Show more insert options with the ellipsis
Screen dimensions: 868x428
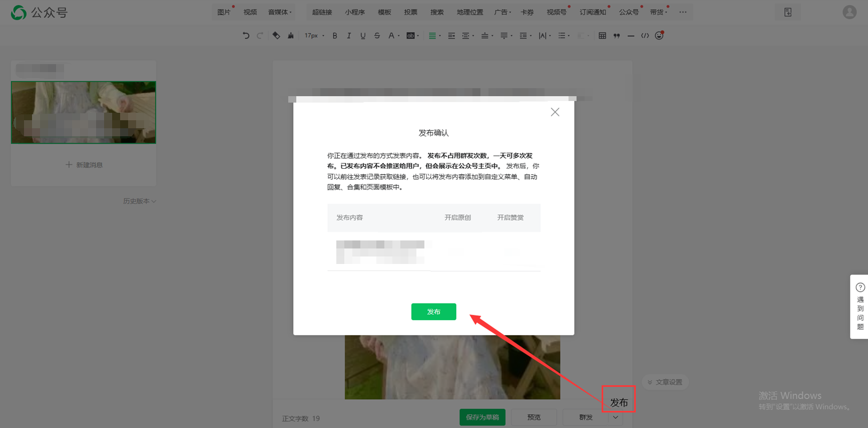(683, 12)
